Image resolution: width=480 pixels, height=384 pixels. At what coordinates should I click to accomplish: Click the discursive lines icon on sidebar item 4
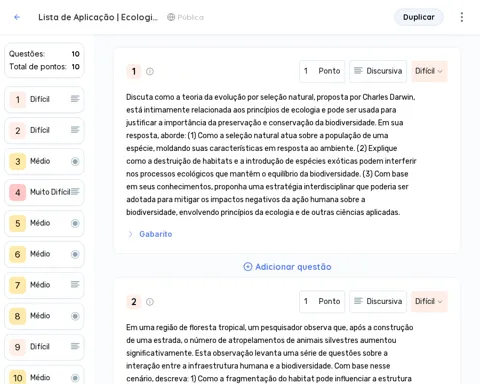(x=75, y=192)
